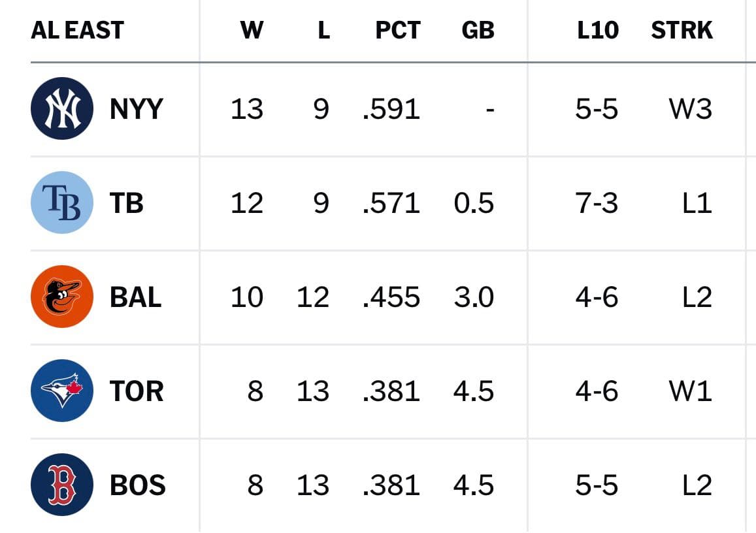The height and width of the screenshot is (533, 756).
Task: Click the AL EAST division heading
Action: [x=78, y=30]
